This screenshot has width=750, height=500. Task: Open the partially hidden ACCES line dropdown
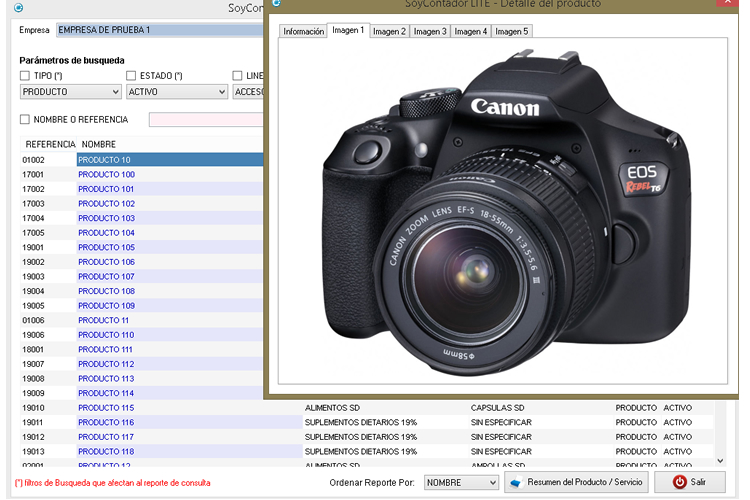click(x=248, y=91)
